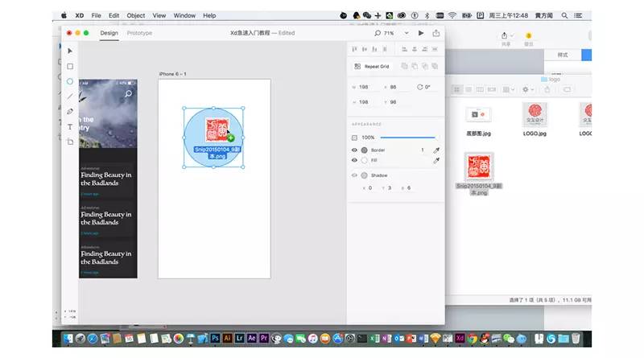644x358 pixels.
Task: Switch Finder to column view
Action: coord(480,89)
